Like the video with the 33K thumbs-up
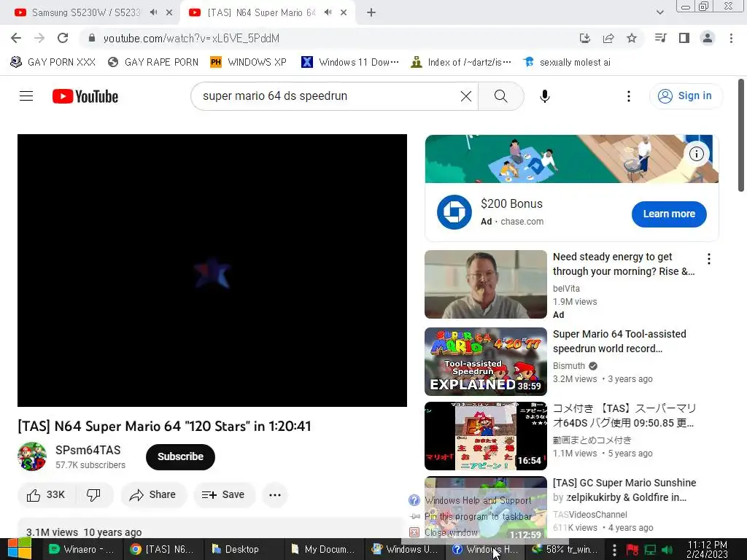Screen dimensions: 747x560 tap(46, 495)
